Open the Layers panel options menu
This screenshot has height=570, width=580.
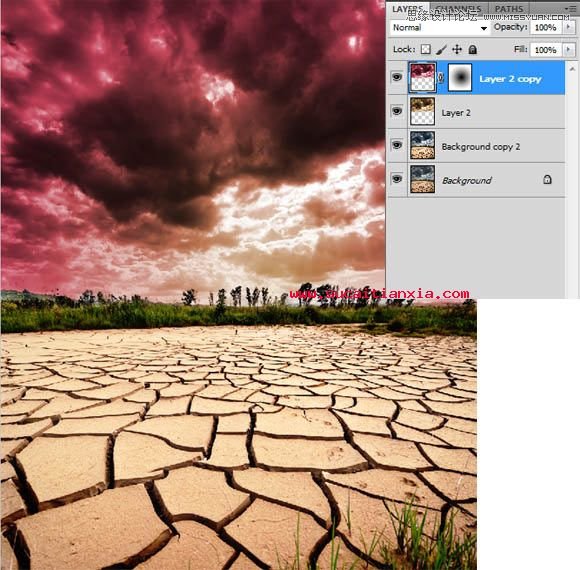572,8
